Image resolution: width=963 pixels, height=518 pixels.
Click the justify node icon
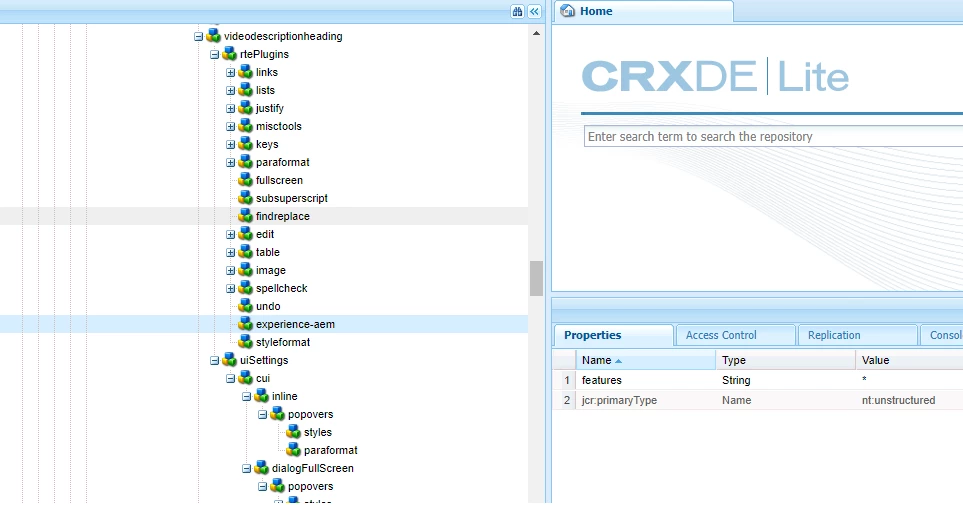tap(246, 108)
